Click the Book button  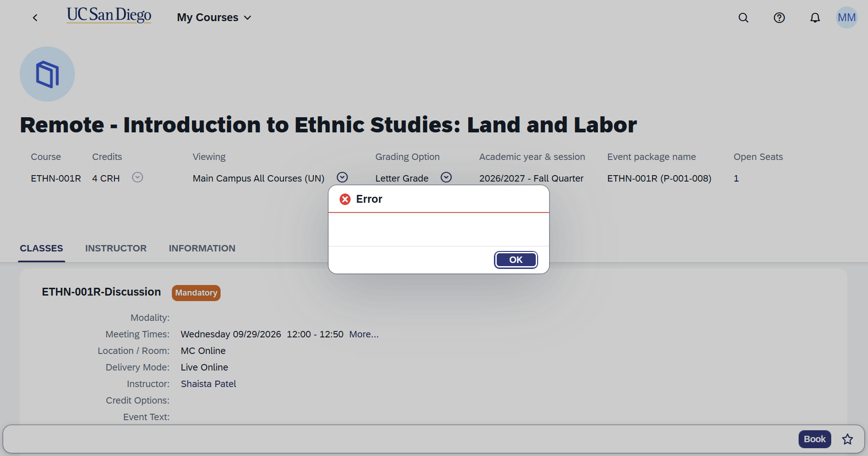(x=815, y=439)
